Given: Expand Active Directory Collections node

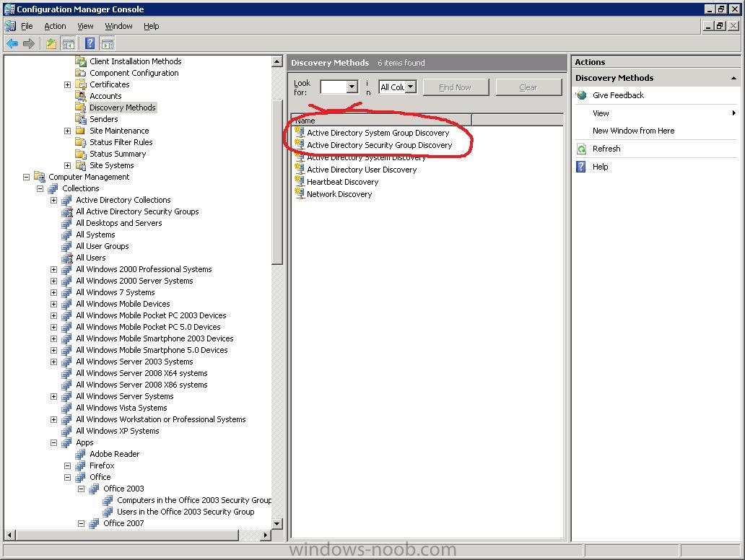Looking at the screenshot, I should click(x=53, y=200).
